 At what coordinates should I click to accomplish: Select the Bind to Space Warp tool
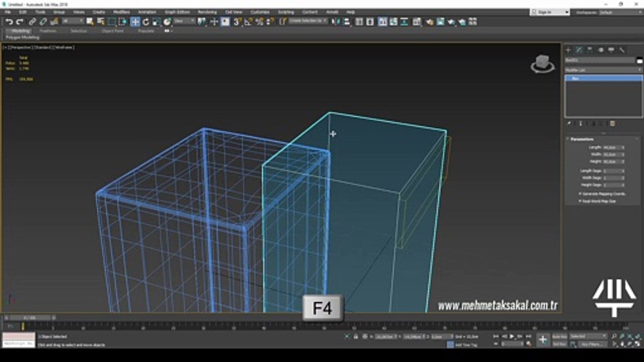[x=54, y=22]
